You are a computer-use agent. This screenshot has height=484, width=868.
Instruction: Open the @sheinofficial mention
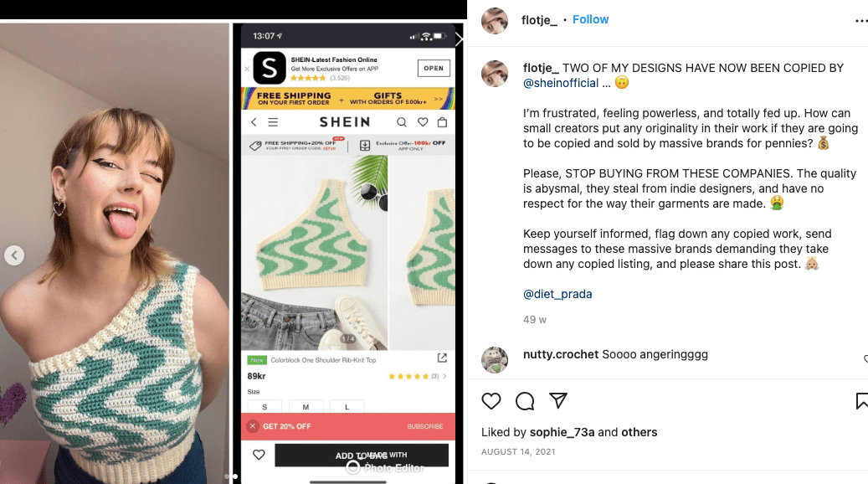pos(561,83)
